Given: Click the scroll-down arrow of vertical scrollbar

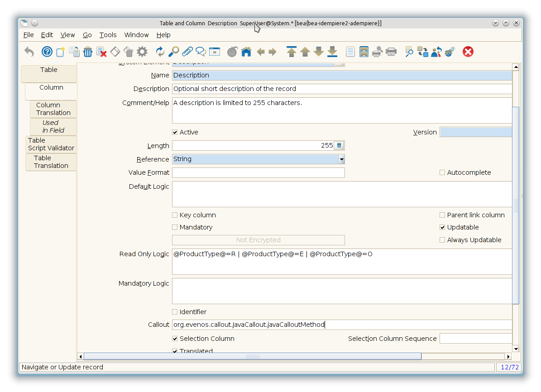Looking at the screenshot, I should coord(515,349).
